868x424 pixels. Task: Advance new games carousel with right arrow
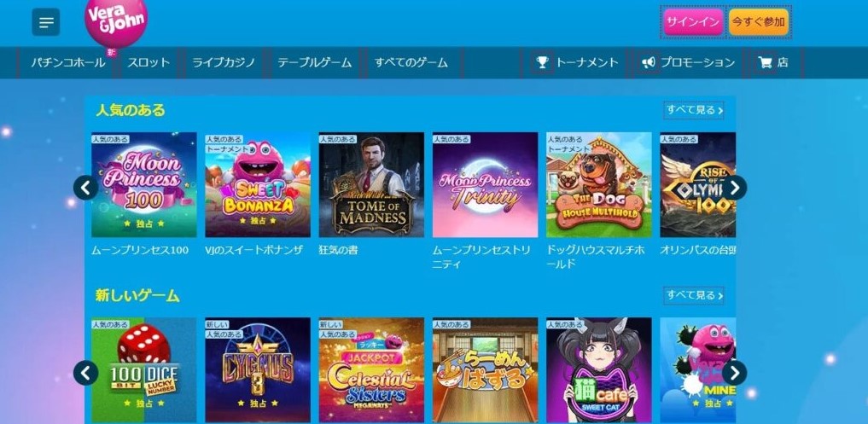click(x=734, y=373)
